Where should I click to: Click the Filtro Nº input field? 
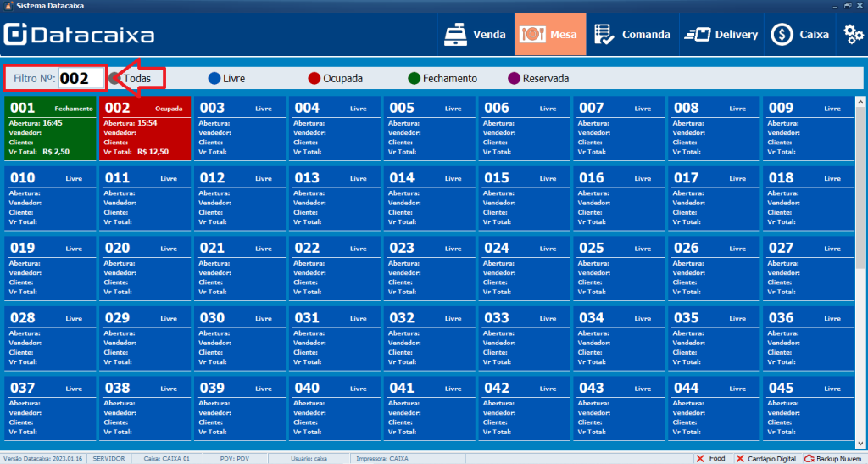pyautogui.click(x=81, y=79)
